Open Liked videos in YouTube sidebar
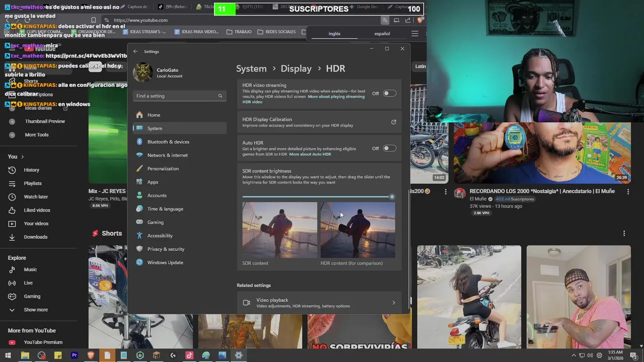The height and width of the screenshot is (362, 644). [x=37, y=210]
